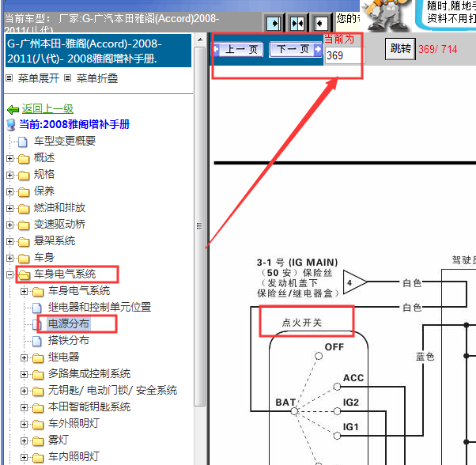Open the 搭铁分布 document
This screenshot has height=465, width=476.
click(69, 340)
